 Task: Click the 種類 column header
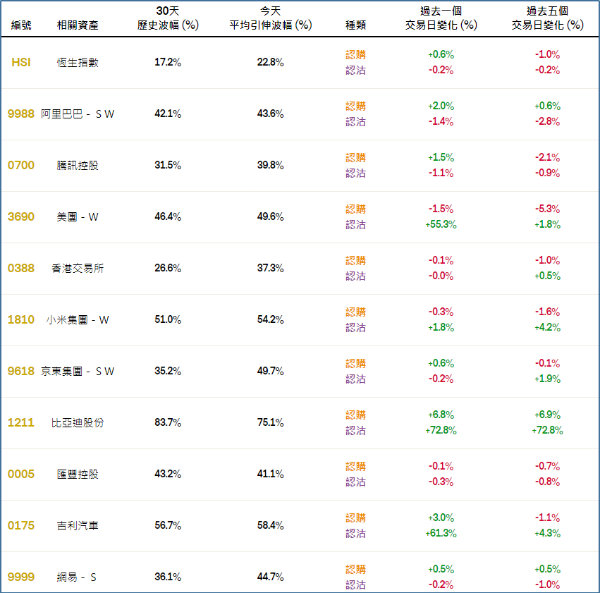355,25
